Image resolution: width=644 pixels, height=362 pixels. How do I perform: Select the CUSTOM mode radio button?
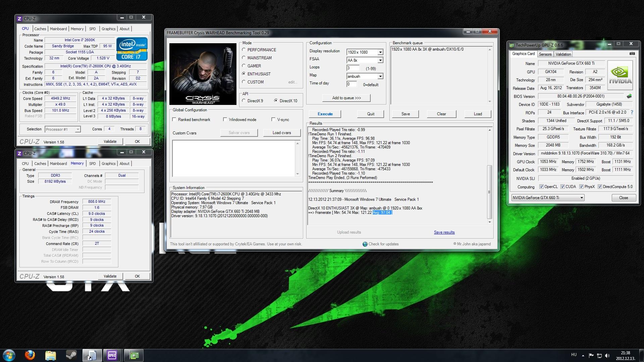tap(244, 82)
